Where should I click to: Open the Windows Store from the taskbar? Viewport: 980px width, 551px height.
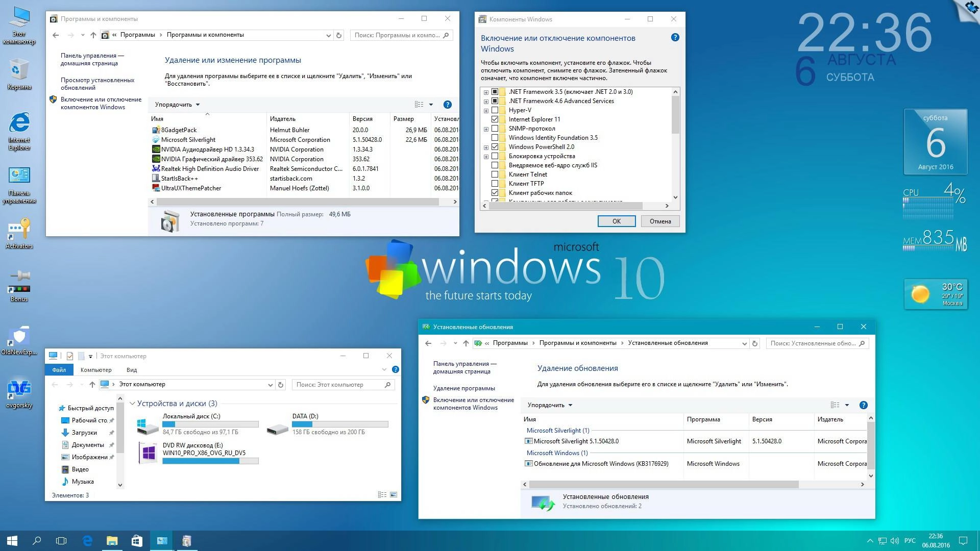tap(136, 540)
